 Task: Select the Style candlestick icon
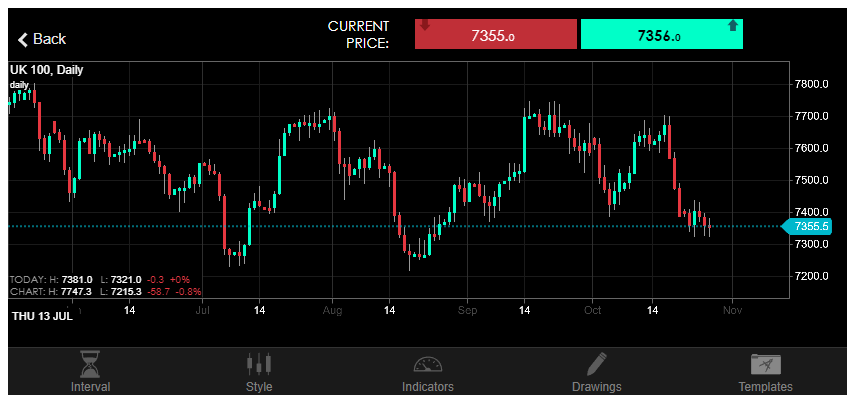(x=259, y=364)
